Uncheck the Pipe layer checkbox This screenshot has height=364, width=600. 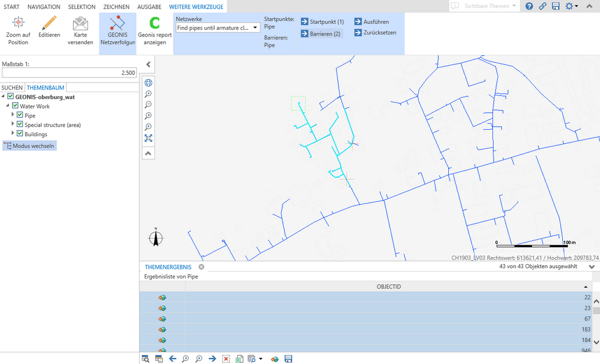tap(20, 115)
